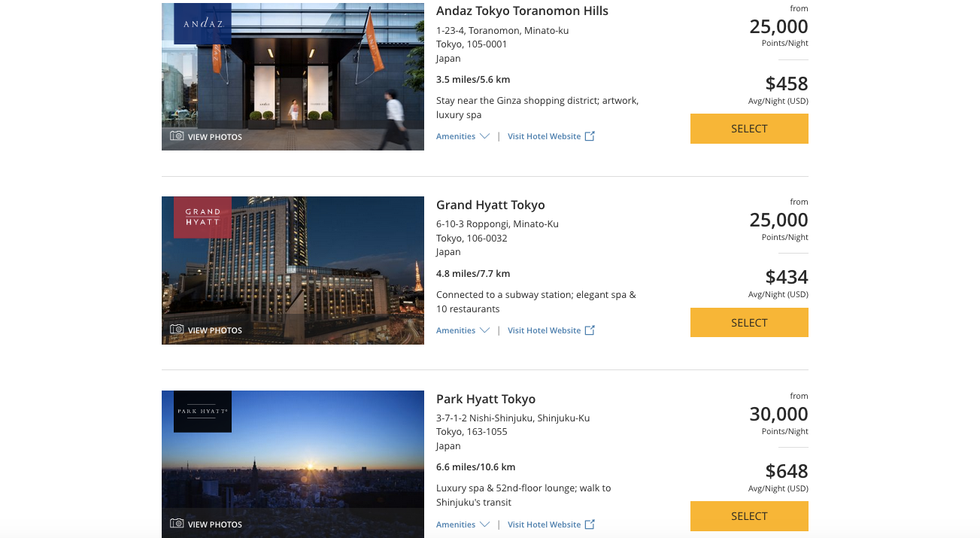Select the Grand Hyatt Tokyo hotel
This screenshot has width=980, height=538.
pos(749,323)
